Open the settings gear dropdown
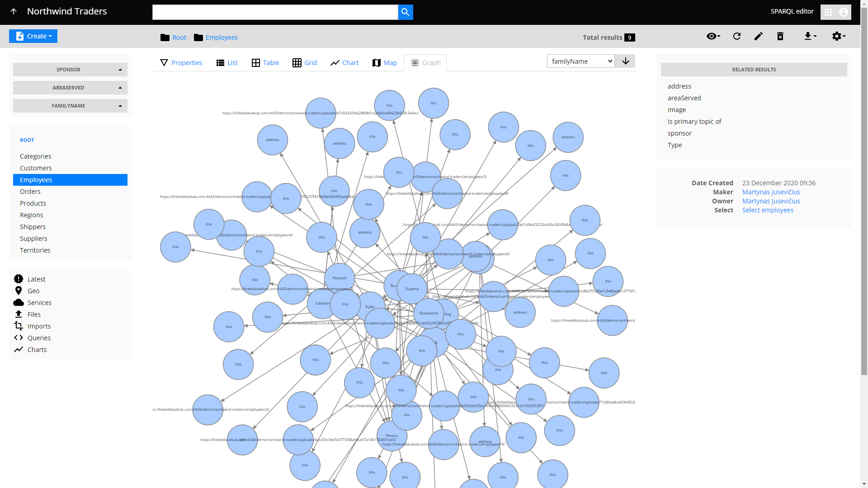This screenshot has width=868, height=488. (839, 36)
